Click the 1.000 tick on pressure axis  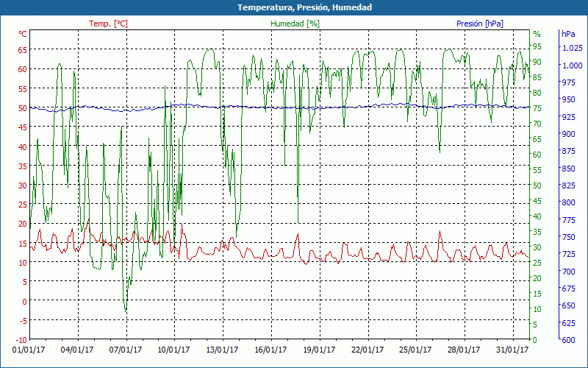point(573,66)
